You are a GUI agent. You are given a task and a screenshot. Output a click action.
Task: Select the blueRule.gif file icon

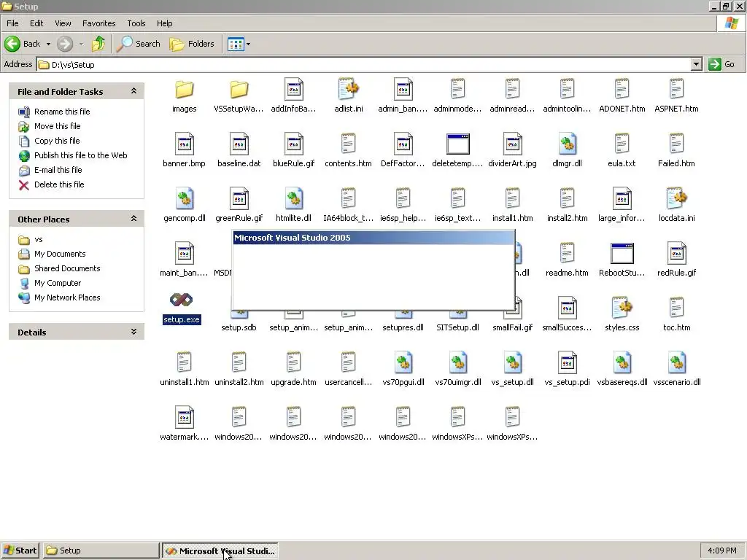coord(294,144)
